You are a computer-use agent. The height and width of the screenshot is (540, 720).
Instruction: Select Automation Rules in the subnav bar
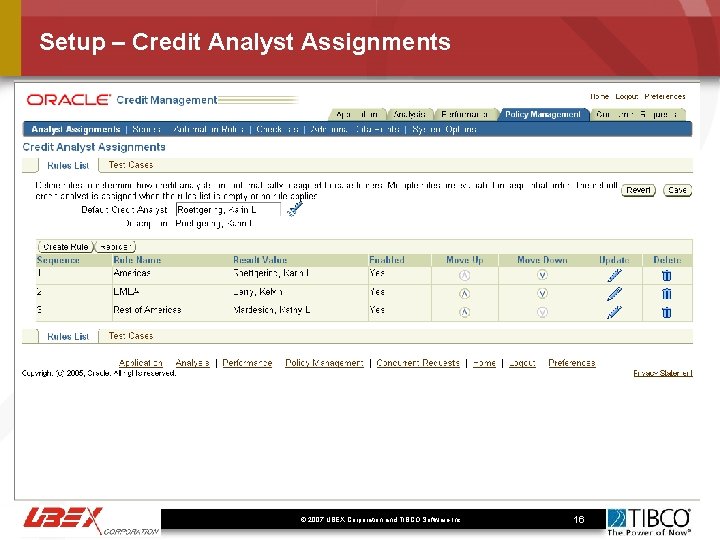pos(208,129)
